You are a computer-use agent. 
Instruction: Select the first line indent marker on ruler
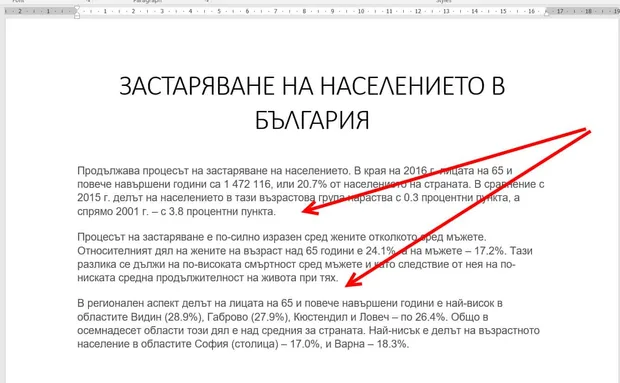click(x=77, y=8)
